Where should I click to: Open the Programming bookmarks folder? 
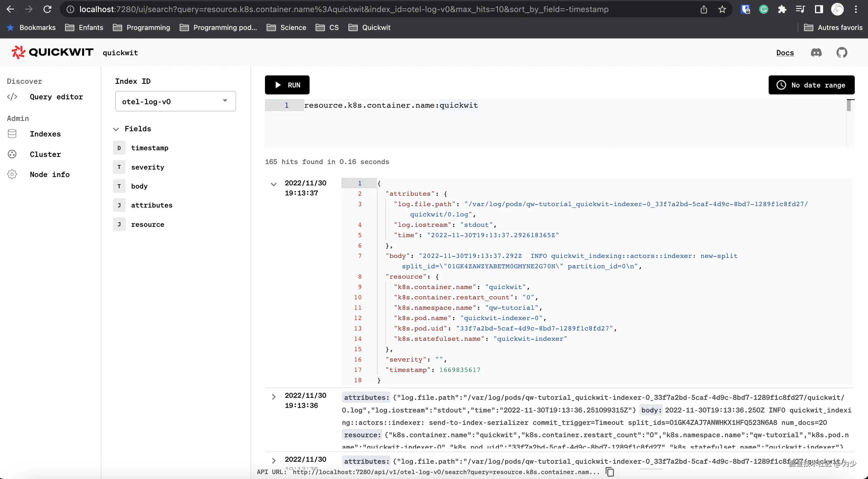(141, 27)
